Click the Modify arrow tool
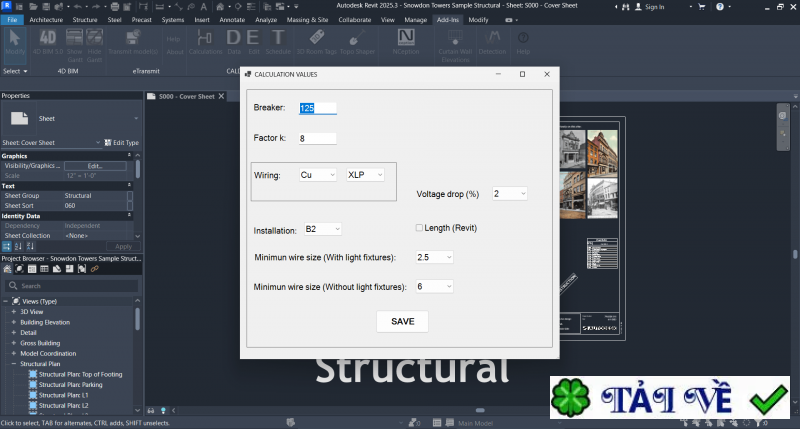 [14, 42]
